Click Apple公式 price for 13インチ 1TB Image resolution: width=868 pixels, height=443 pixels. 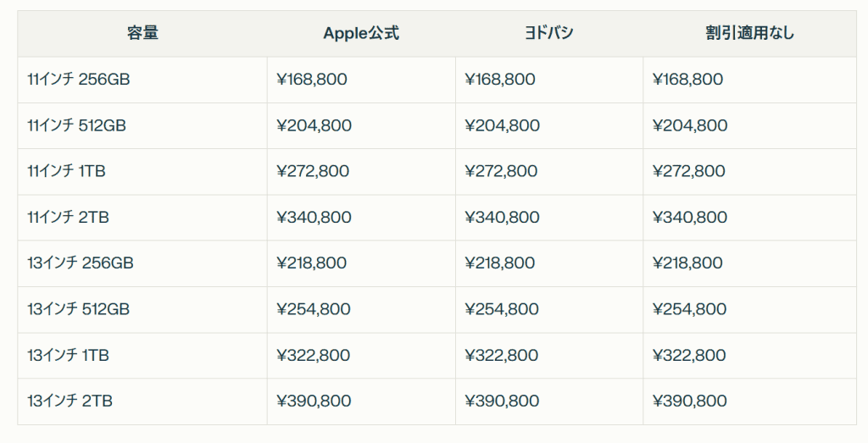pyautogui.click(x=314, y=355)
